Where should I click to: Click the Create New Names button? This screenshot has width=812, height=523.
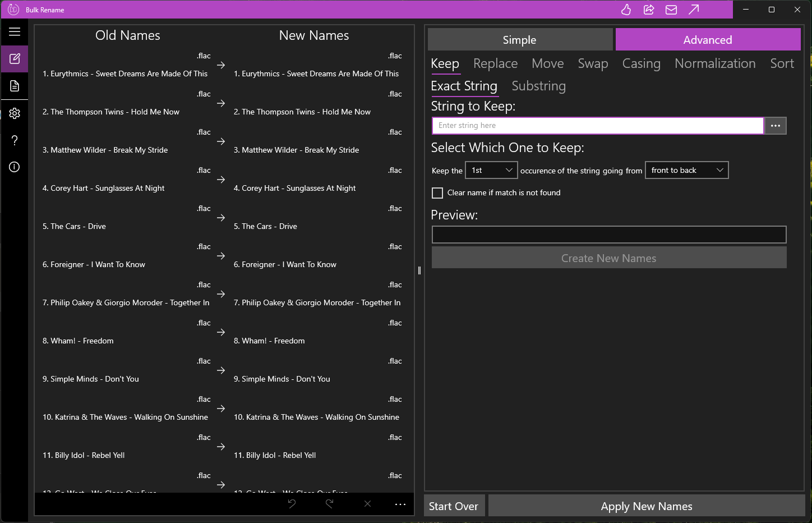point(609,258)
